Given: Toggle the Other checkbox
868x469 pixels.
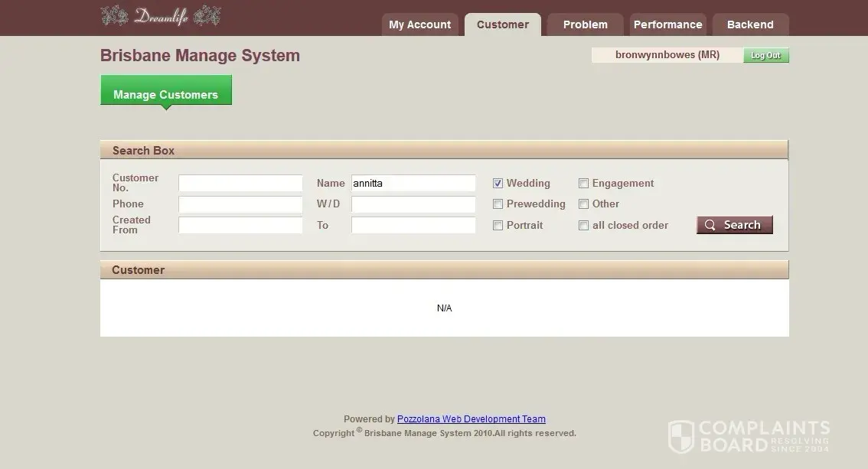Looking at the screenshot, I should pos(583,204).
